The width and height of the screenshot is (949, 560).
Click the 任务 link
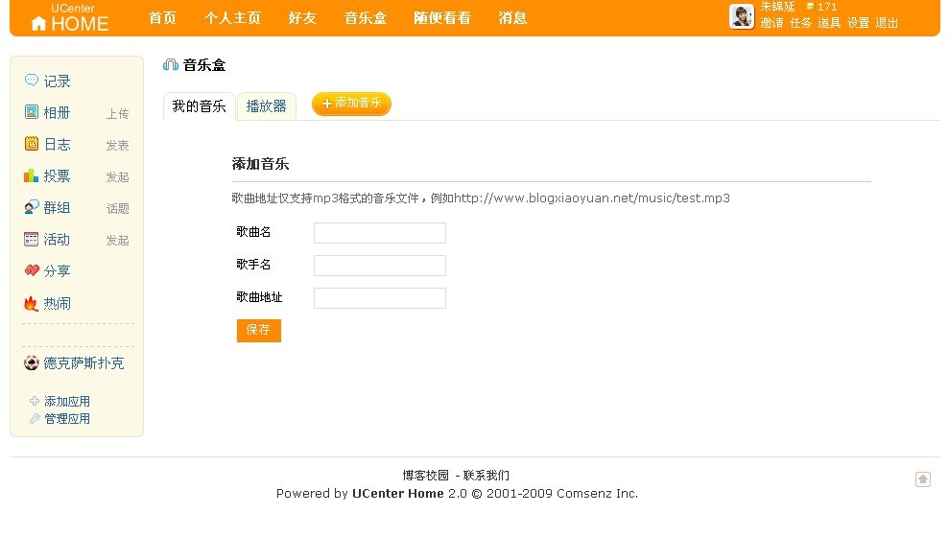[x=800, y=23]
